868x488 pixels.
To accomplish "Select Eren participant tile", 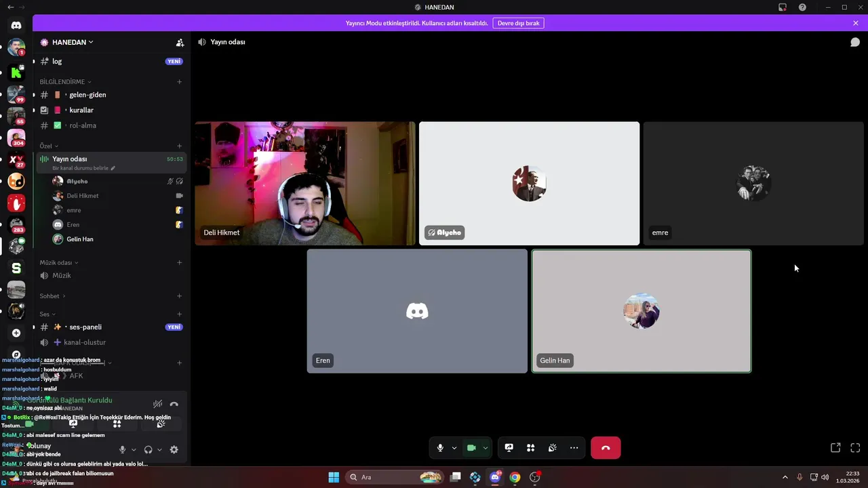I will tap(417, 311).
